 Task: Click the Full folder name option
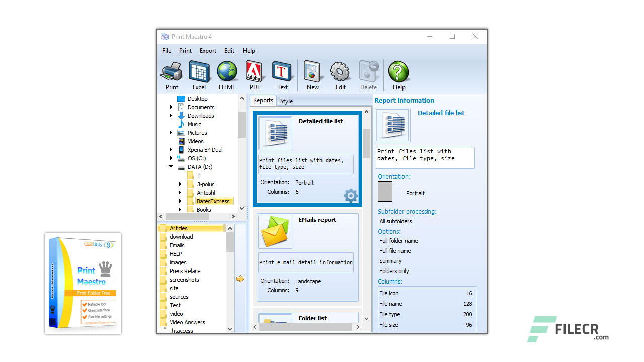pyautogui.click(x=398, y=241)
